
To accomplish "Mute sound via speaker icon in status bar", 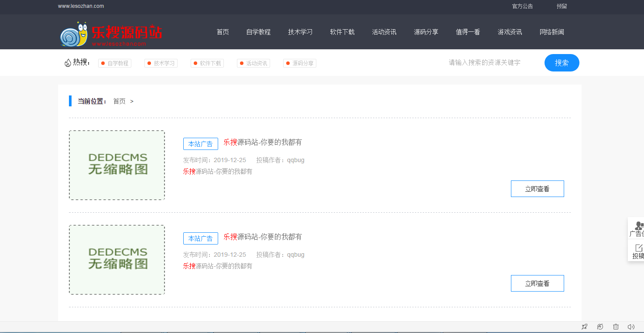I will 631,327.
